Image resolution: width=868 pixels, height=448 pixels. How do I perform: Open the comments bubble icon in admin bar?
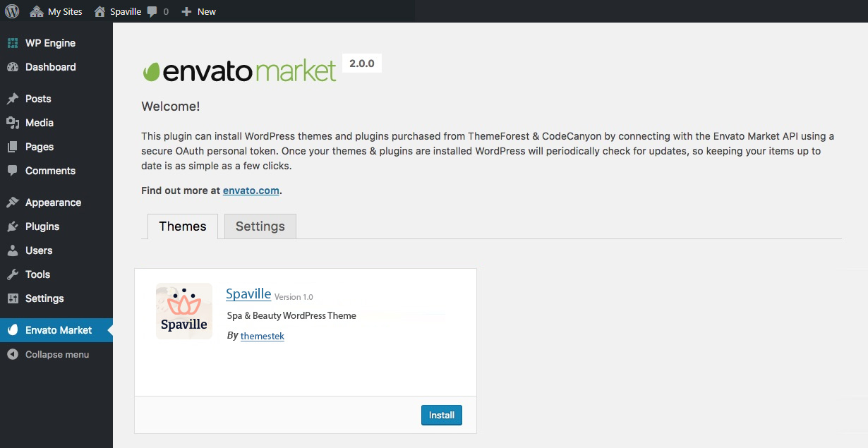152,11
